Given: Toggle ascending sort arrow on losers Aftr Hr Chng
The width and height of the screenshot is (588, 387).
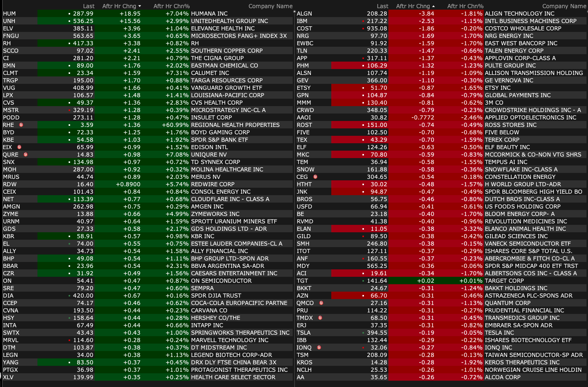Looking at the screenshot, I should click(434, 6).
